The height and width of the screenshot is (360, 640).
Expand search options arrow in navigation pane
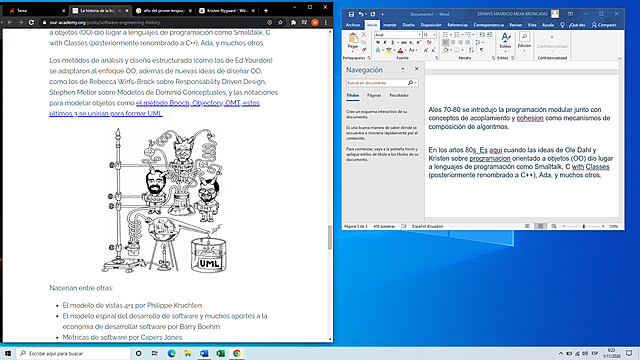416,83
